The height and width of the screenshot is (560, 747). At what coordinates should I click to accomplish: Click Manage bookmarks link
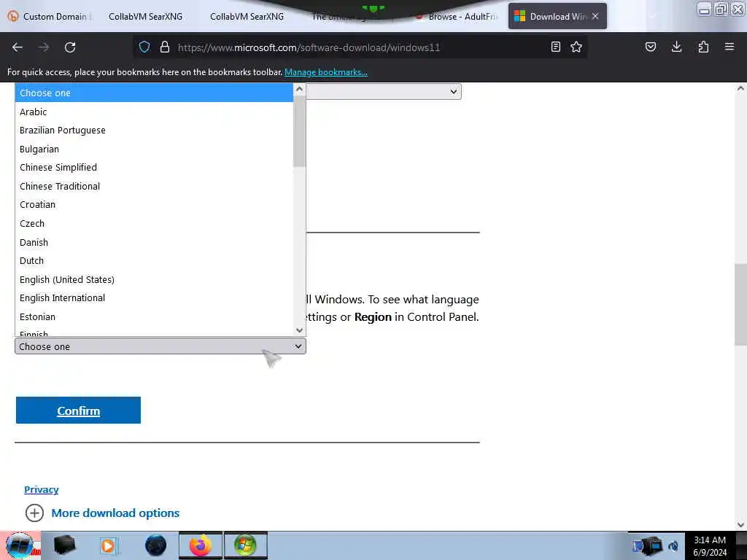click(326, 72)
